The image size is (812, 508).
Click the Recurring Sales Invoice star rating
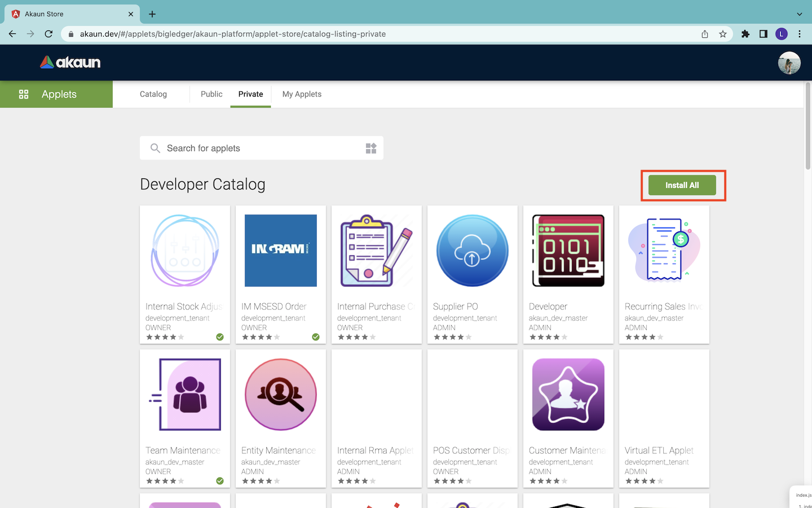[644, 337]
